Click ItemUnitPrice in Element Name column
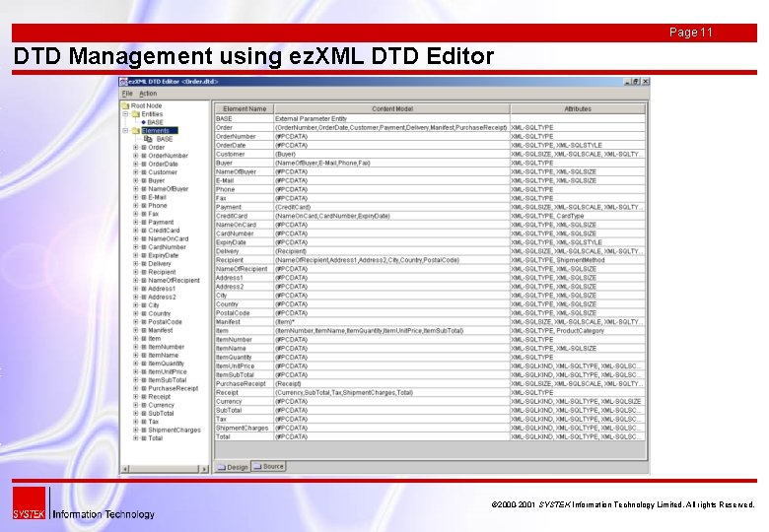 (x=245, y=366)
